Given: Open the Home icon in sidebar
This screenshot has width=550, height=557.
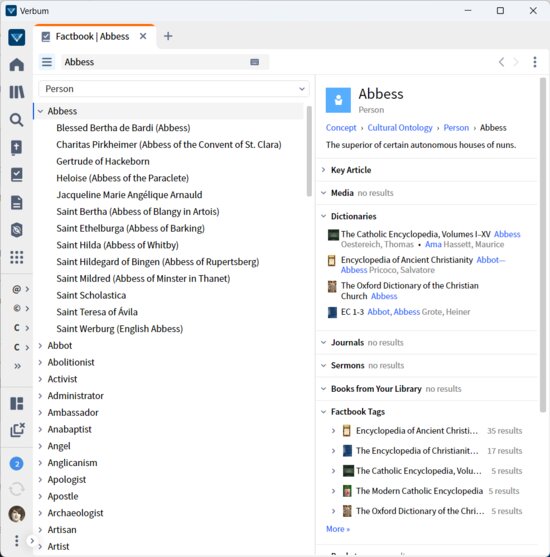Looking at the screenshot, I should point(17,65).
